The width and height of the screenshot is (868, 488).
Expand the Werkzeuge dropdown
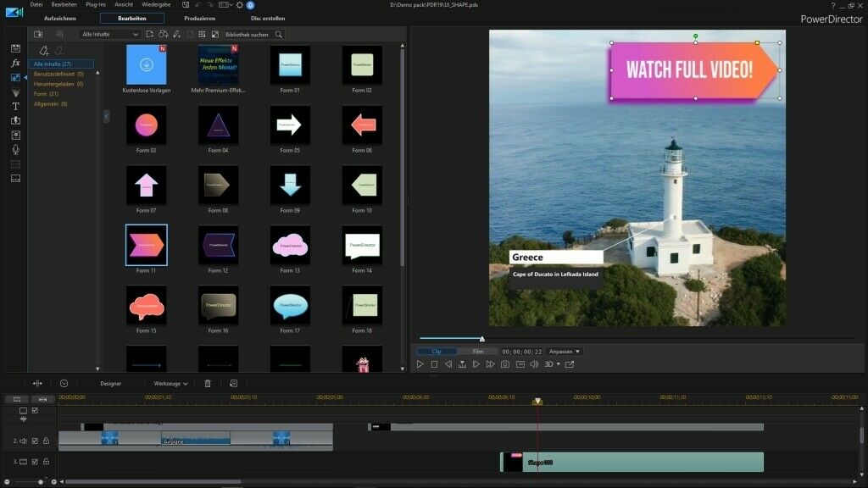pos(170,383)
